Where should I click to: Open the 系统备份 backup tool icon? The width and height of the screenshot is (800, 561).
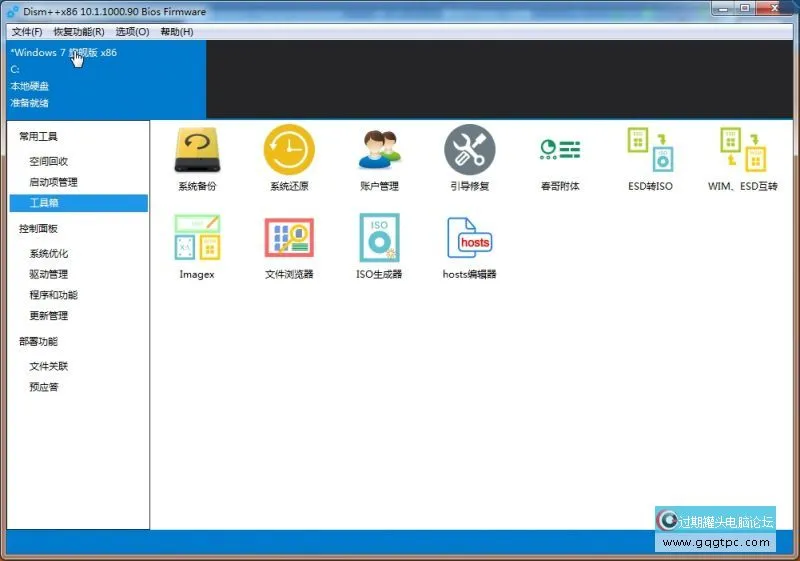point(197,150)
